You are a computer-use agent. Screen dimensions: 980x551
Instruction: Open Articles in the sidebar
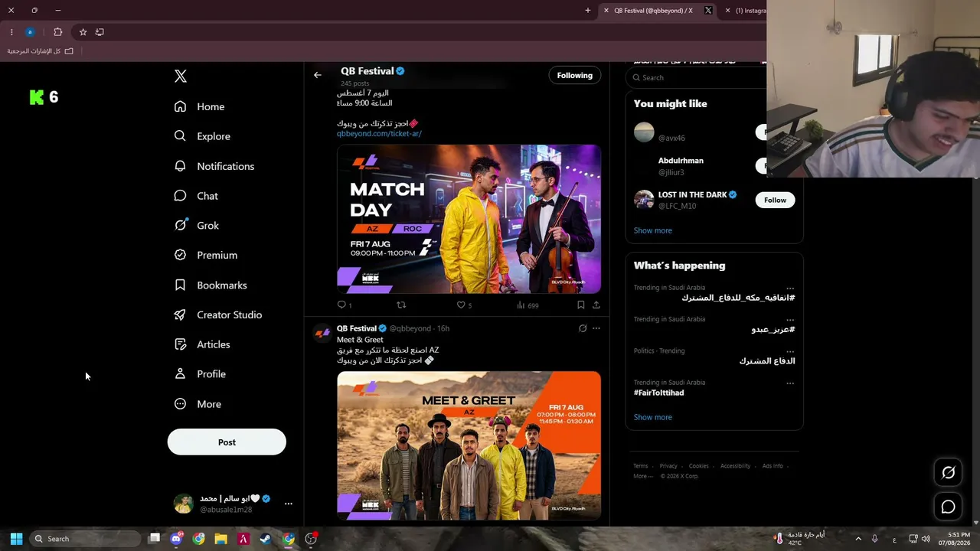(202, 344)
